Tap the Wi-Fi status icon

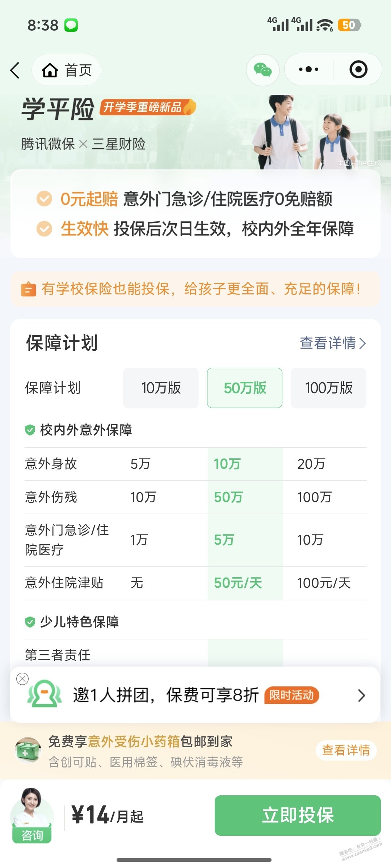(x=325, y=25)
